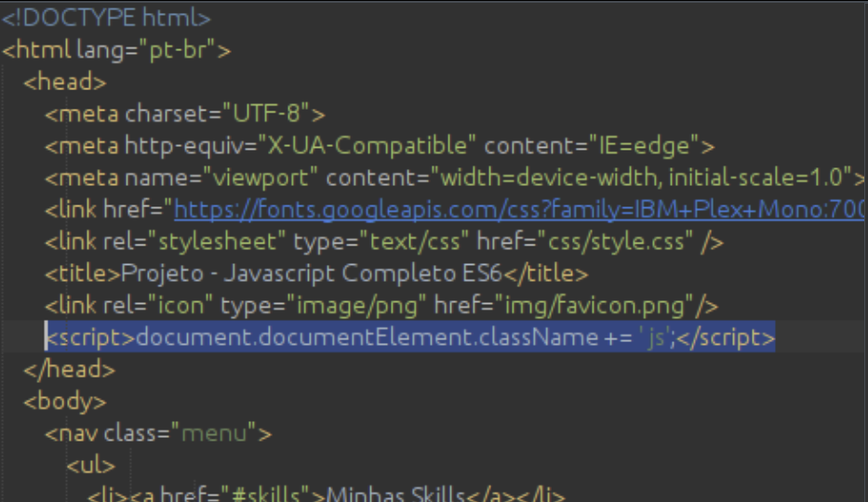Click the opening <head> tag
Viewport: 868px width, 502px height.
pos(65,82)
